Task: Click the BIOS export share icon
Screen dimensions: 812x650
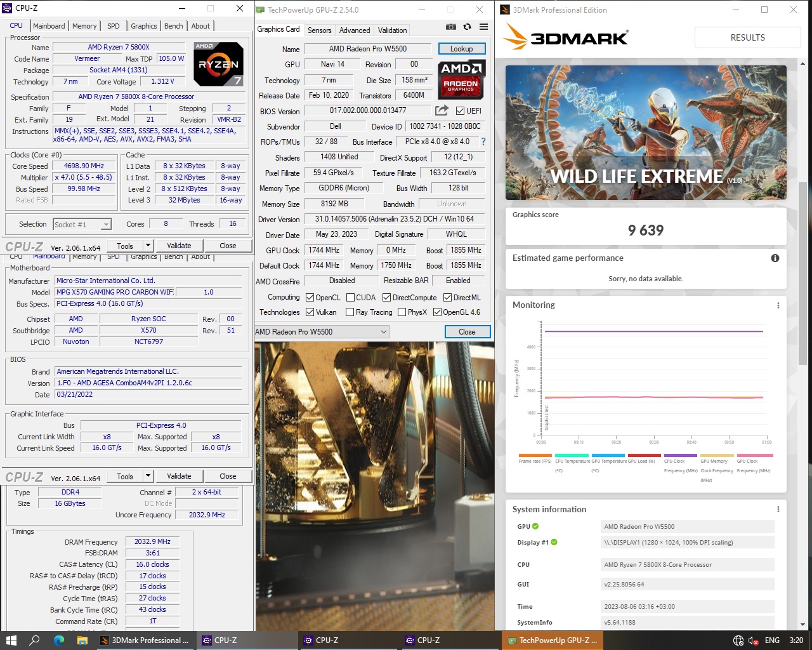Action: point(442,110)
